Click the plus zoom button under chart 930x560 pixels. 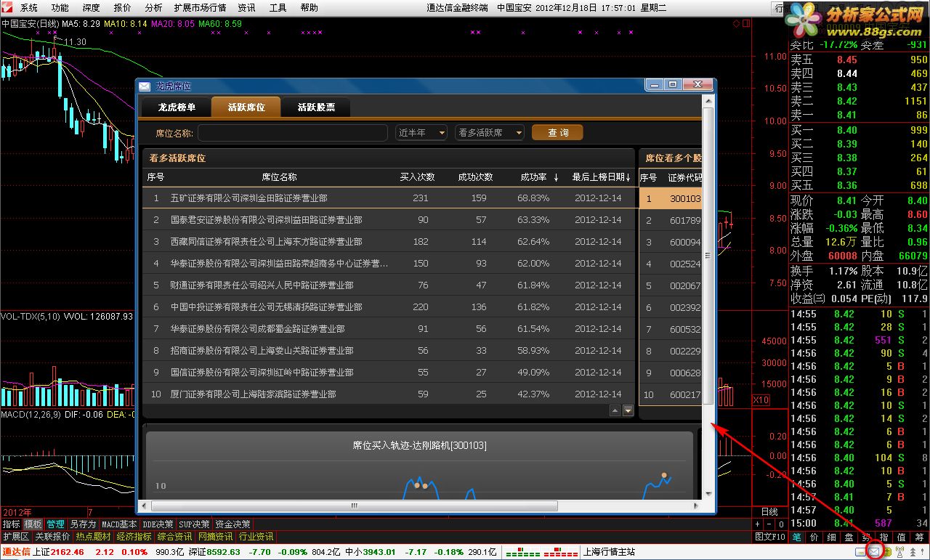pos(757,524)
